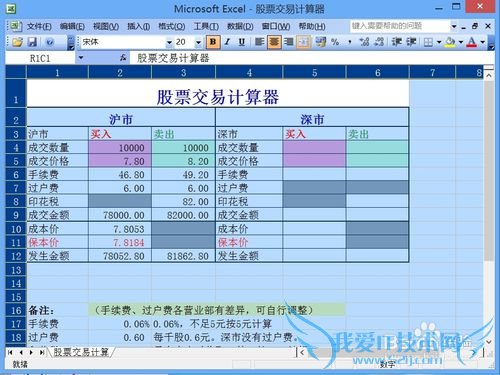Go to previous sheet navigation arrow

21,352
